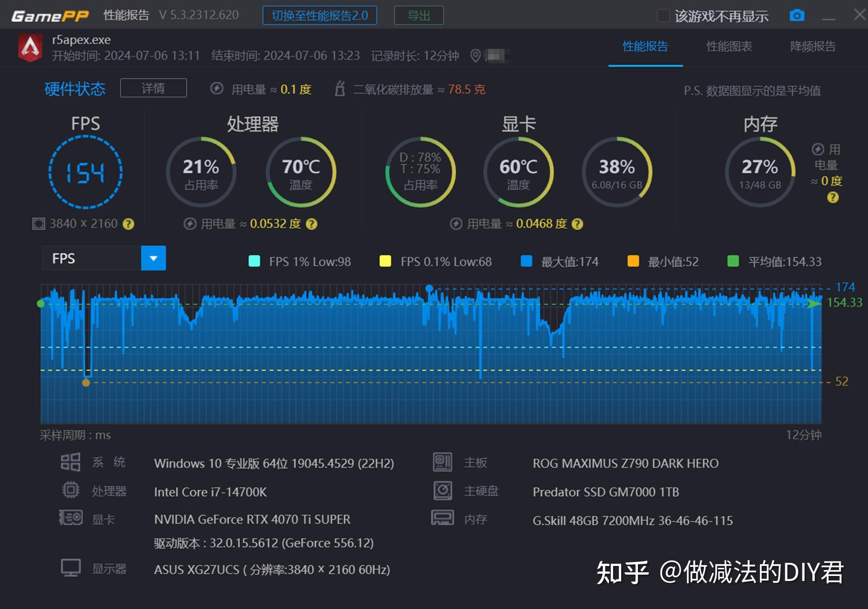Click the 导出 export button
The height and width of the screenshot is (609, 868).
click(x=419, y=16)
